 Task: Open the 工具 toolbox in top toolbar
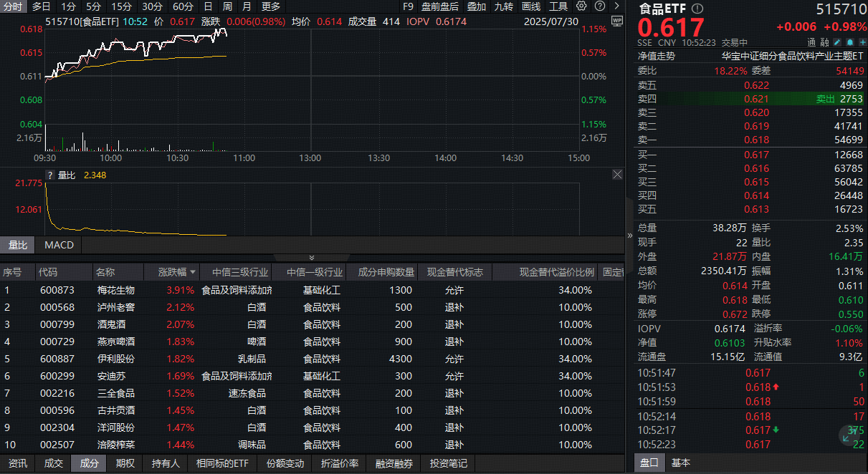point(558,6)
